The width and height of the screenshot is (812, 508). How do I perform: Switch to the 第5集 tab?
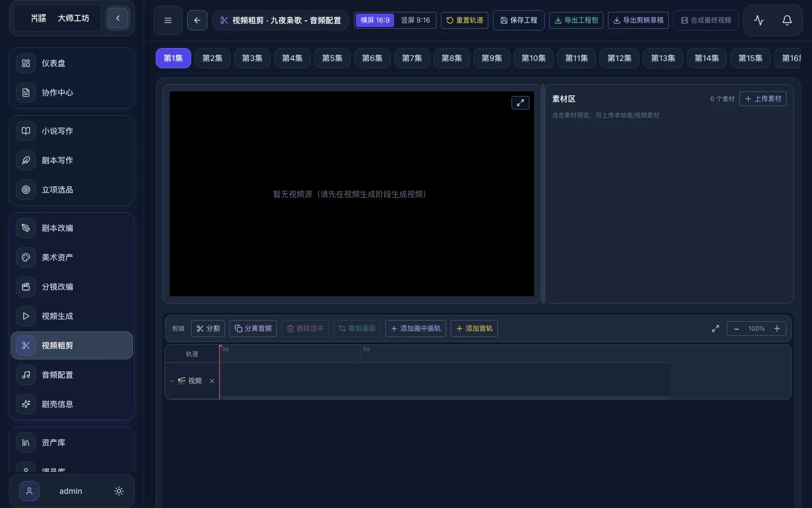pyautogui.click(x=332, y=58)
